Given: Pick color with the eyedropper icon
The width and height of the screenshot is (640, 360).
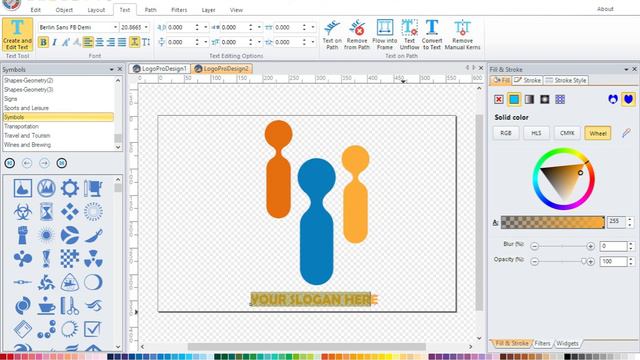Looking at the screenshot, I should 626,133.
